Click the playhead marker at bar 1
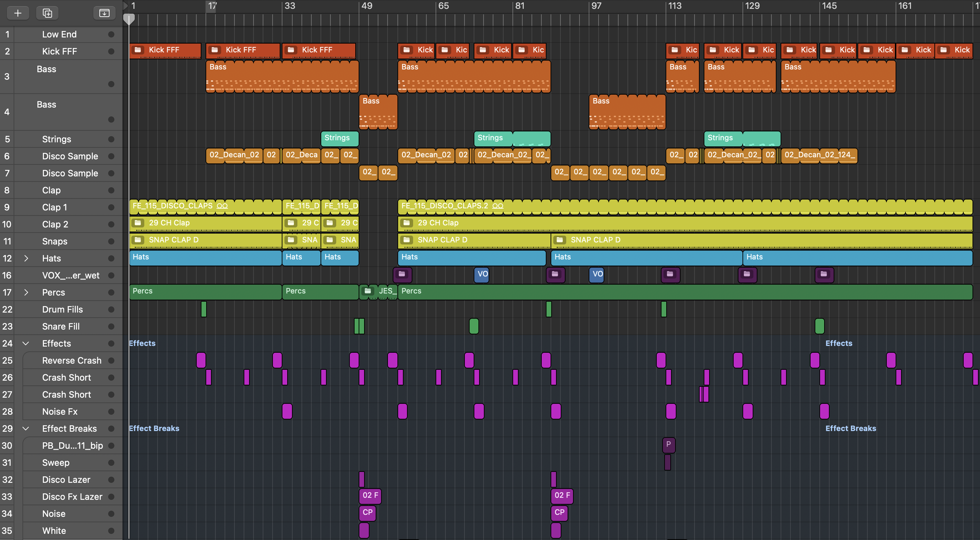Viewport: 980px width, 540px height. point(129,18)
